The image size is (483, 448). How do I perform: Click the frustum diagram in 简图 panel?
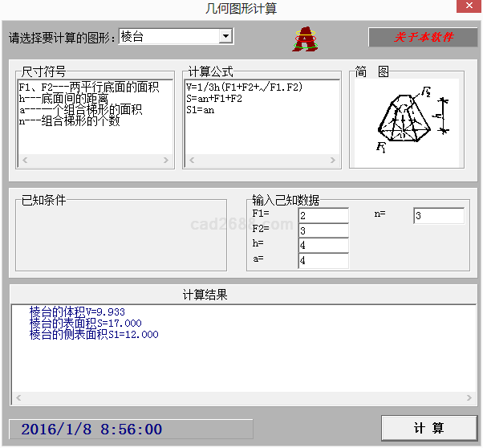404,119
